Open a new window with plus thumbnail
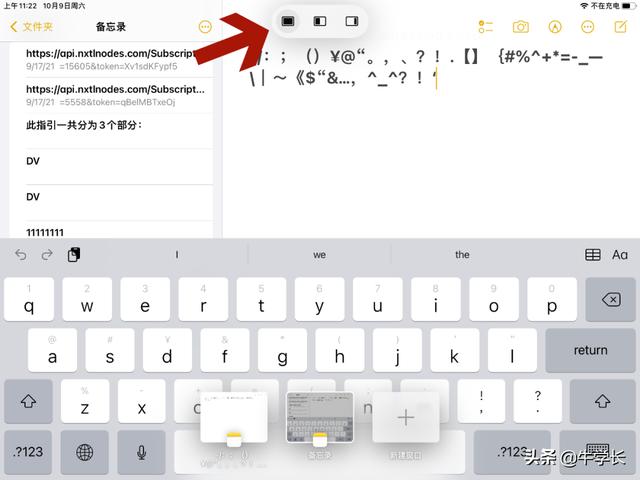This screenshot has width=640, height=480. [x=406, y=418]
